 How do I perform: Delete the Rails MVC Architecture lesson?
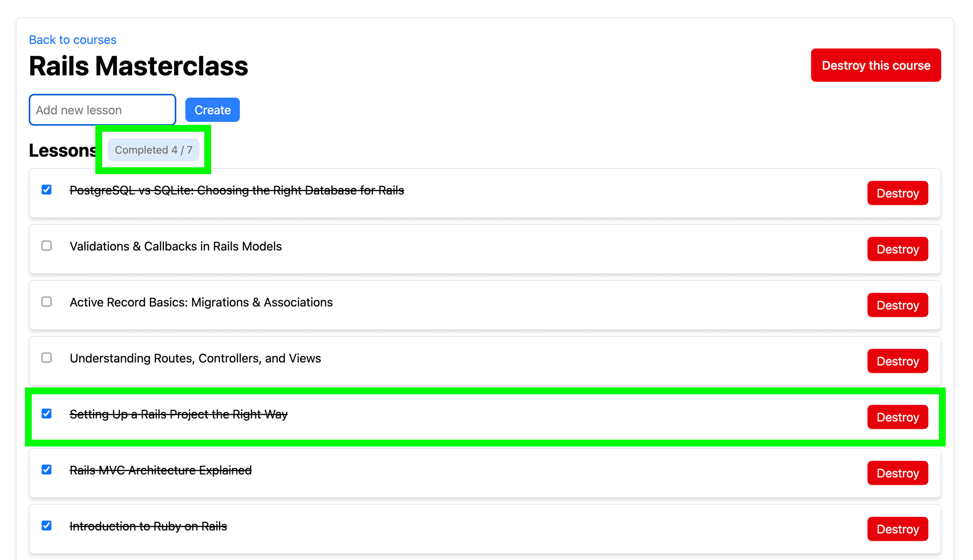(897, 473)
